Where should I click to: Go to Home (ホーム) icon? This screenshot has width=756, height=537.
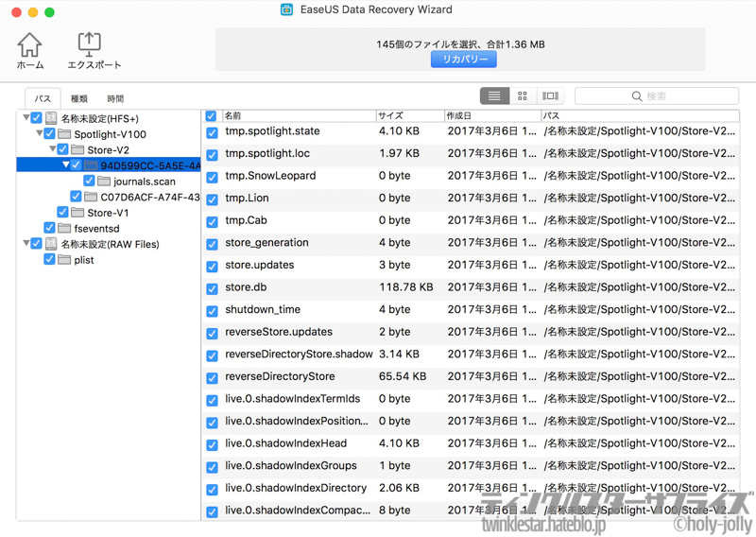29,44
